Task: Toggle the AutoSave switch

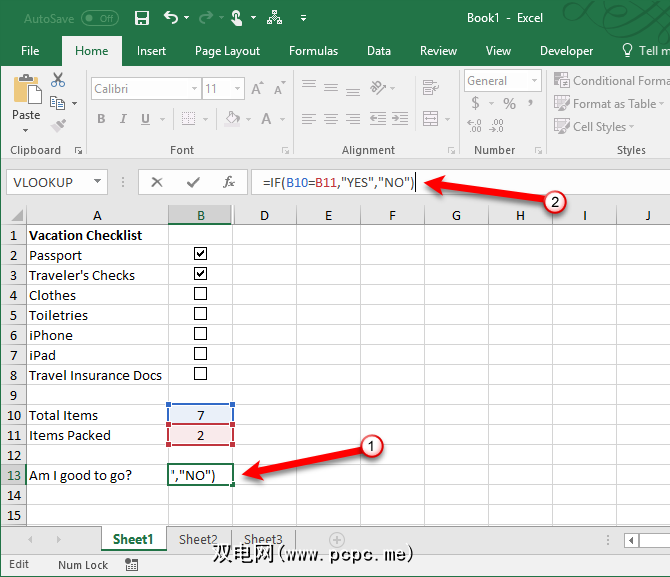Action: coord(99,18)
